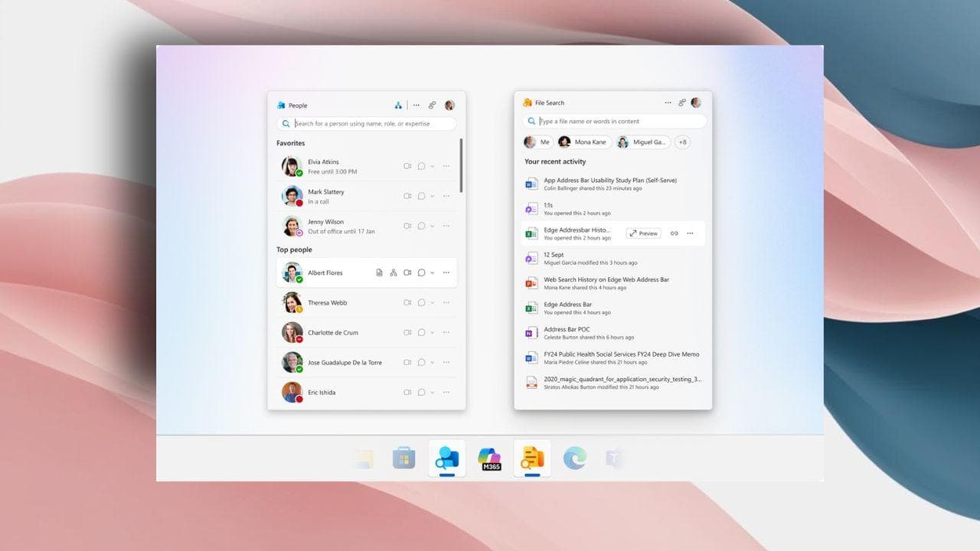This screenshot has height=551, width=980.
Task: Open more options menu in People header
Action: coord(416,106)
